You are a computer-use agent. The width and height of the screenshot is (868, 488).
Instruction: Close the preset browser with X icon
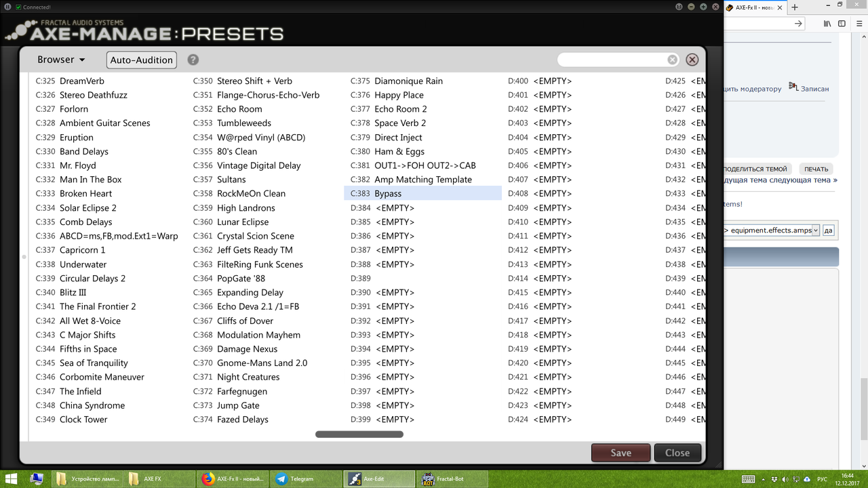[692, 60]
